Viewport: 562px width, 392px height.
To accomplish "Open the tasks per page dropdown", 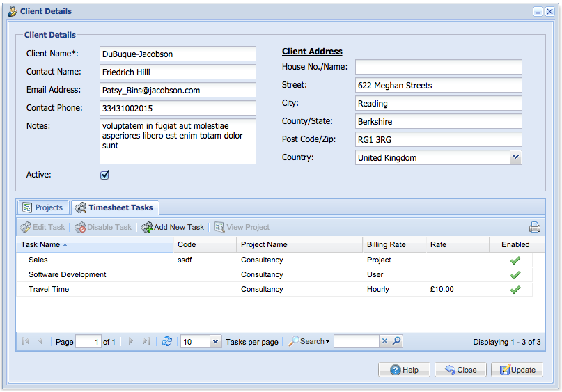I will coord(215,341).
